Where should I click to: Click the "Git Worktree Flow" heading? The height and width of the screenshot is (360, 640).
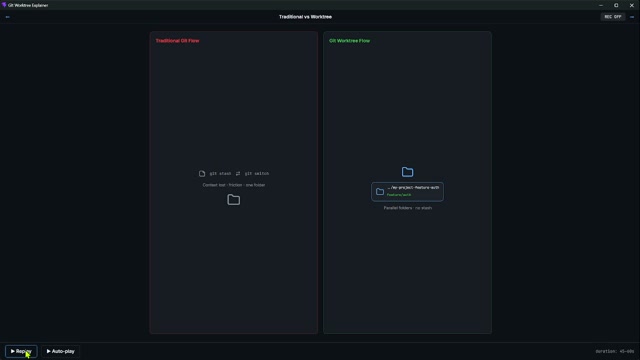pyautogui.click(x=350, y=41)
